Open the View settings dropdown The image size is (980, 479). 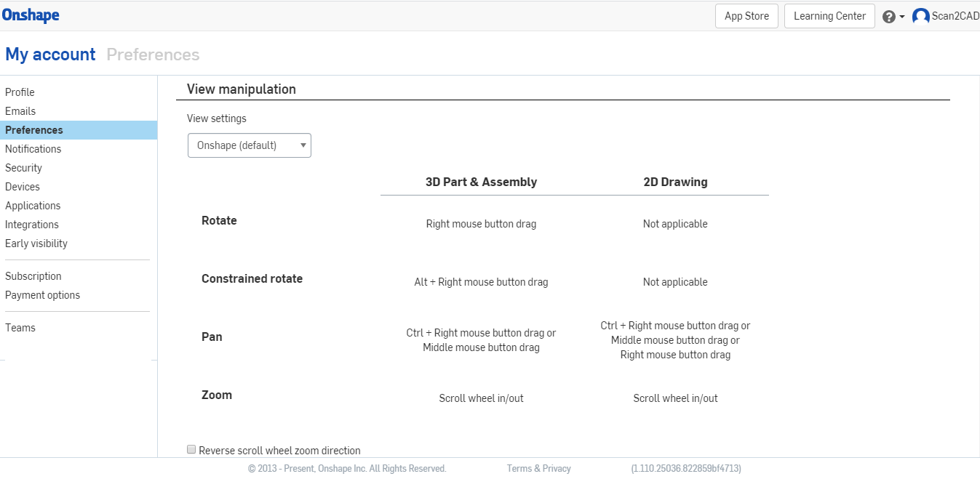pos(249,145)
